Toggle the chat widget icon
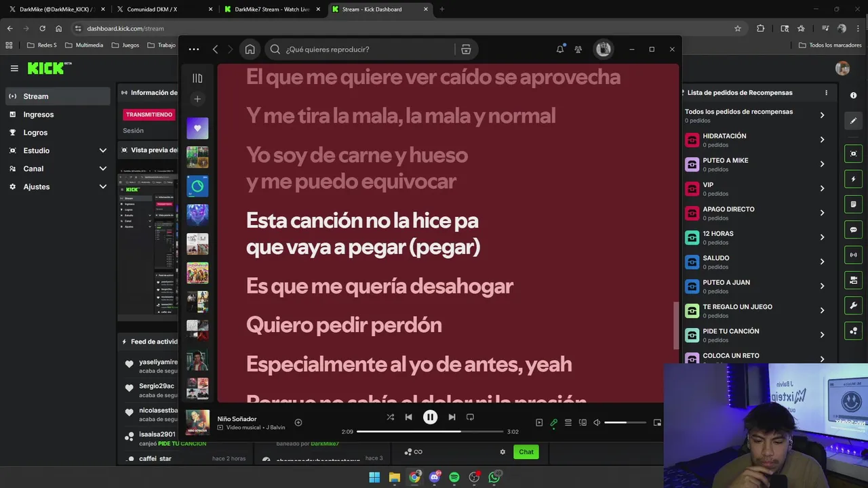Viewport: 868px width, 488px height. [x=853, y=230]
